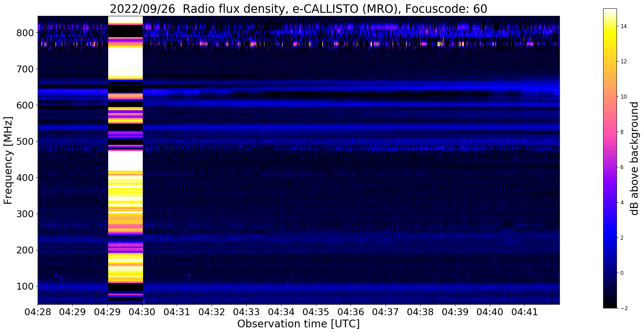Click the plot title mentioning e-CALLISTO (MRO)
The width and height of the screenshot is (644, 333).
[298, 9]
